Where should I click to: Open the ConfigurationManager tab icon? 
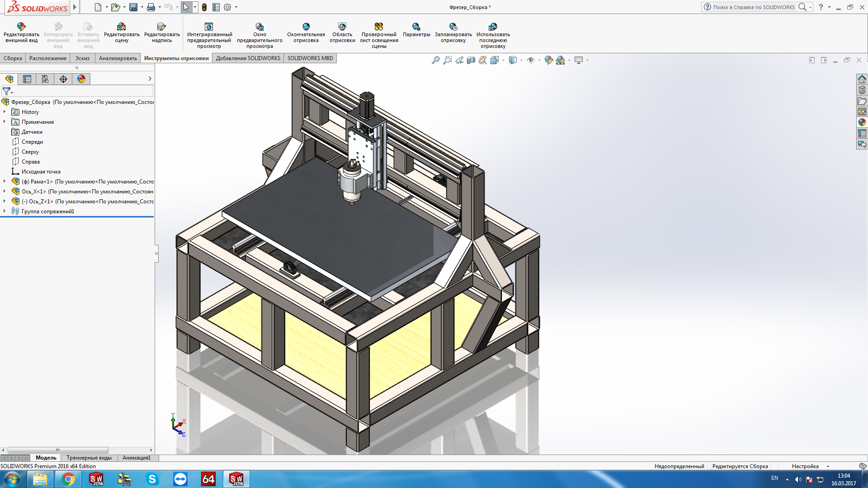coord(45,79)
